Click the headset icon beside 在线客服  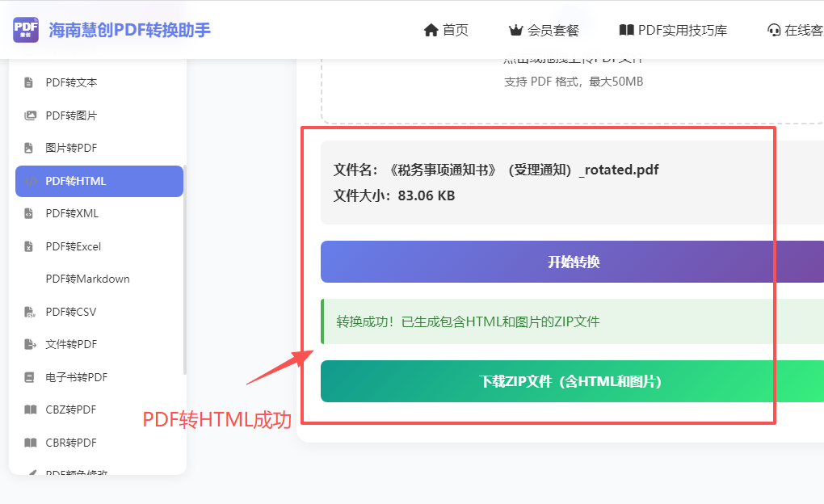click(x=774, y=31)
